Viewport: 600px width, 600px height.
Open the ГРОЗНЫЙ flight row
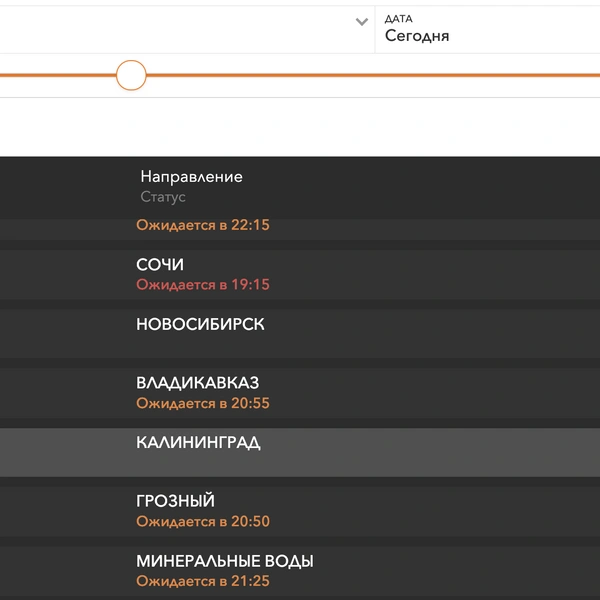click(x=300, y=511)
